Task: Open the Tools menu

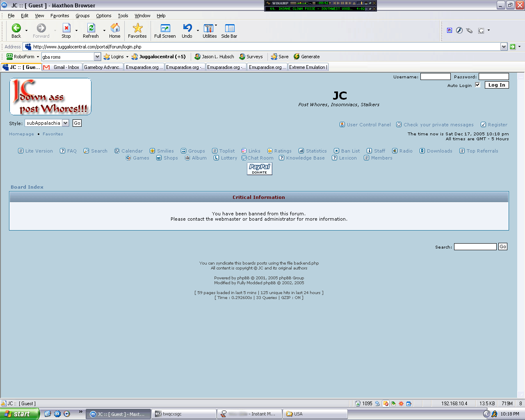Action: point(123,16)
